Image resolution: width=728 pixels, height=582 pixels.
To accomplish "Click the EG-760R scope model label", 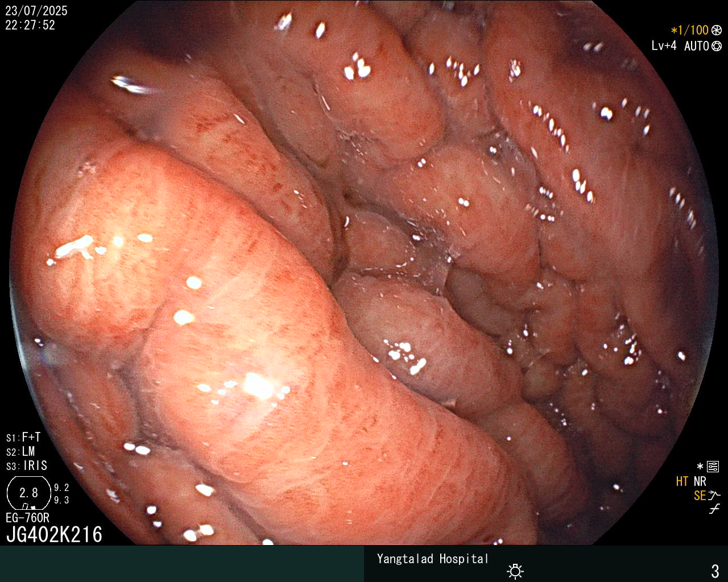I will pos(27,518).
